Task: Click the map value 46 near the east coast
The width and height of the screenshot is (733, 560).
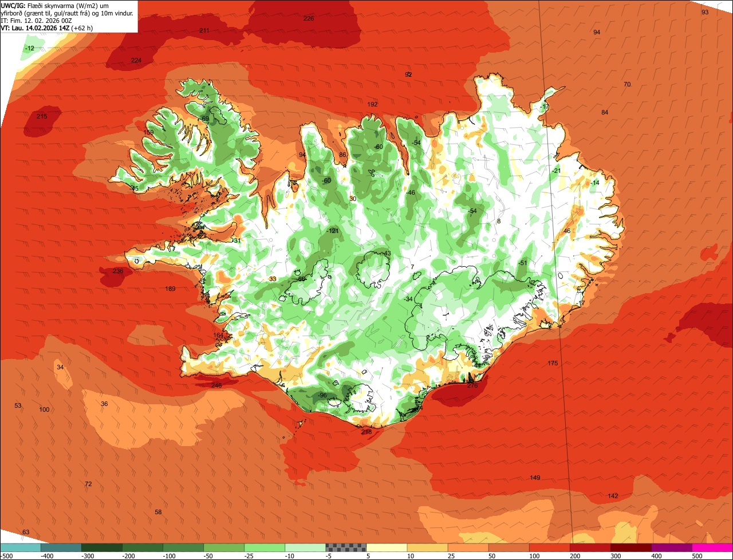Action: 567,231
